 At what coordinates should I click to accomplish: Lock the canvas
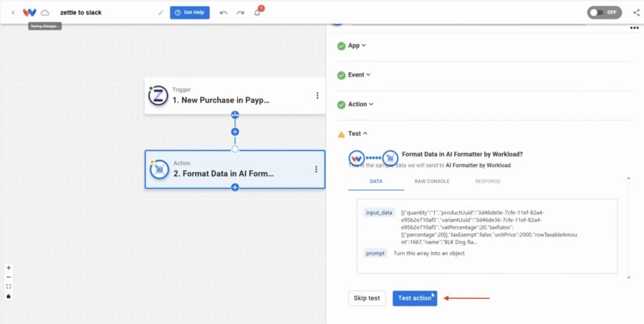pos(9,296)
